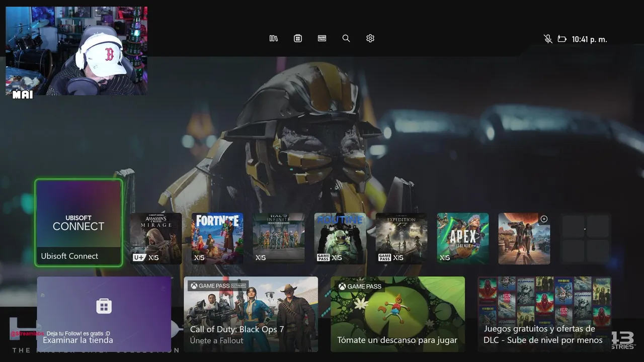Image resolution: width=644 pixels, height=362 pixels.
Task: Open Juegos gratuitos y ofertas de DLC card
Action: [544, 314]
